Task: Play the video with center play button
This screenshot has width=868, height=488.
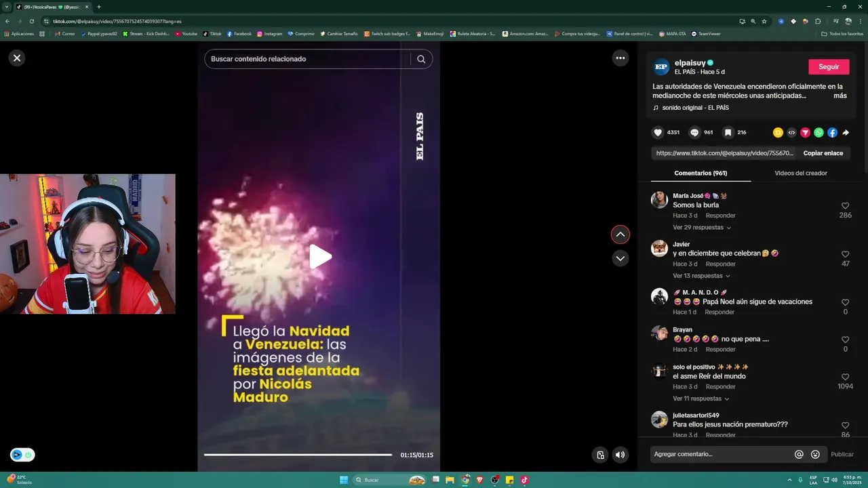Action: pos(319,257)
